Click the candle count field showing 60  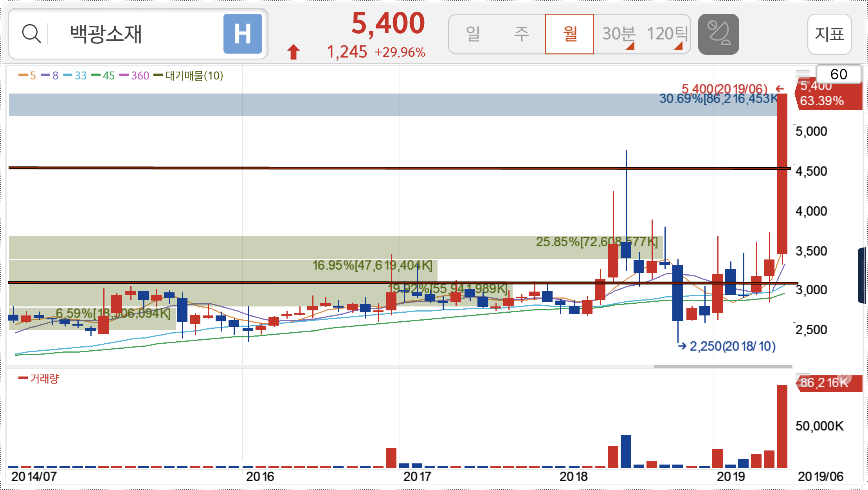pos(838,74)
